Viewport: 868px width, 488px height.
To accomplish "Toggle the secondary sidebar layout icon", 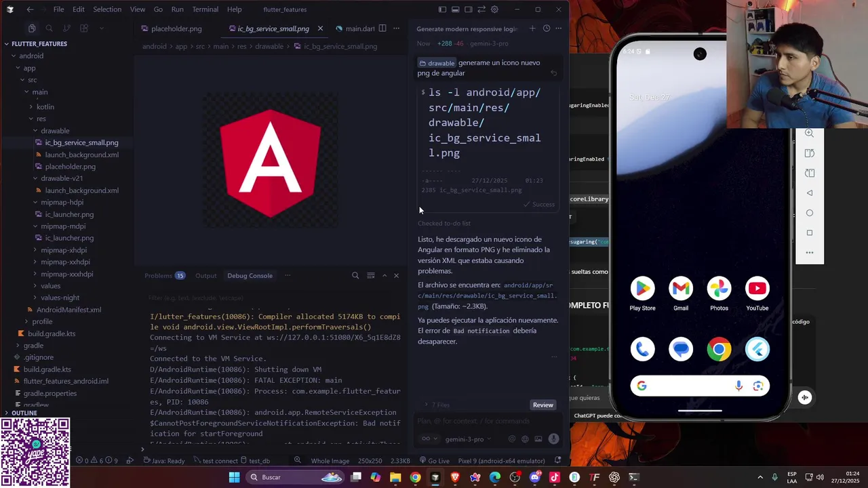I will click(x=468, y=9).
